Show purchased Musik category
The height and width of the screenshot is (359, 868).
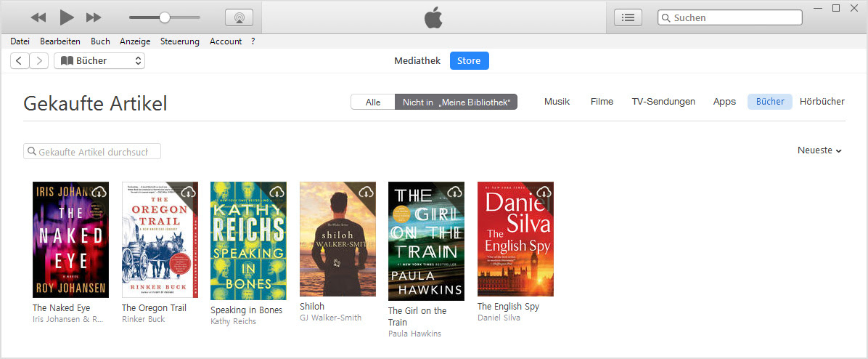tap(557, 102)
